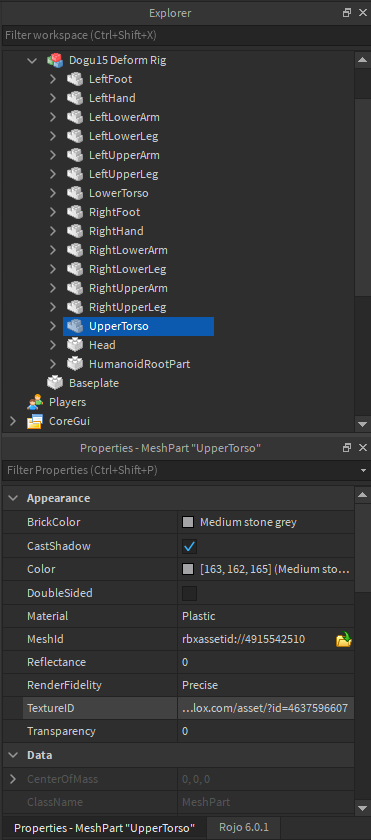Click the RightLowerLeg mesh part icon

click(x=75, y=269)
